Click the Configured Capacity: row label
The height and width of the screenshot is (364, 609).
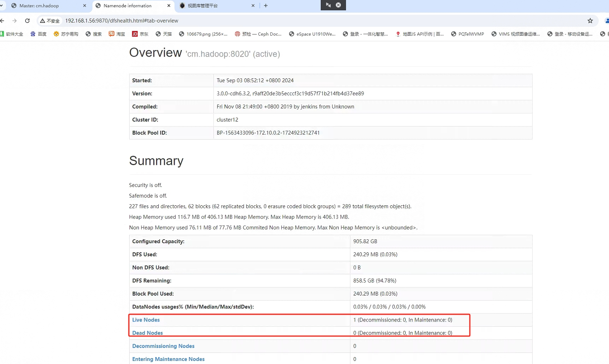tap(158, 241)
